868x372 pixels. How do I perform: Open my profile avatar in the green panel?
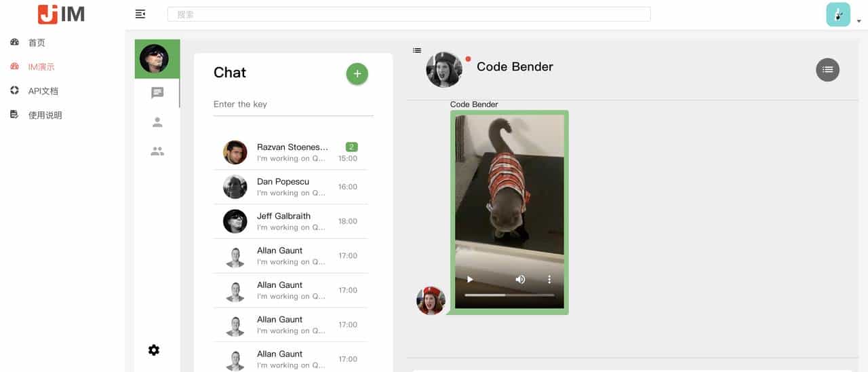pyautogui.click(x=154, y=58)
